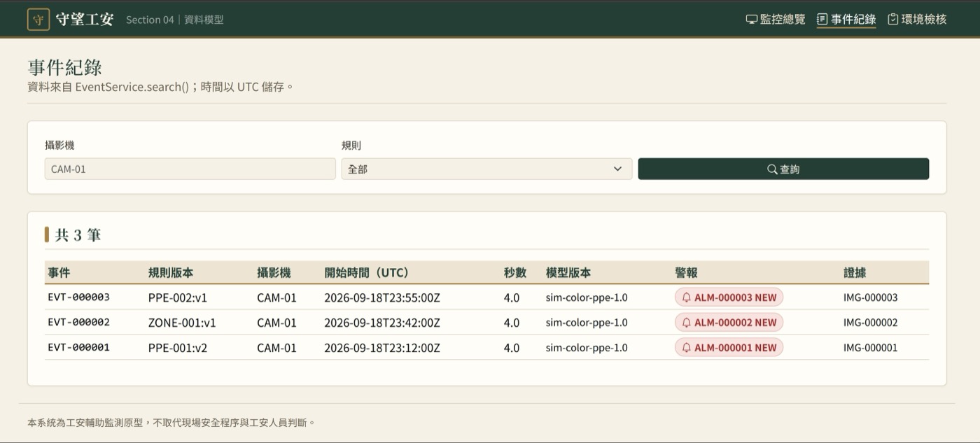Open alert badge ALM-000002 NEW
980x443 pixels.
(729, 323)
